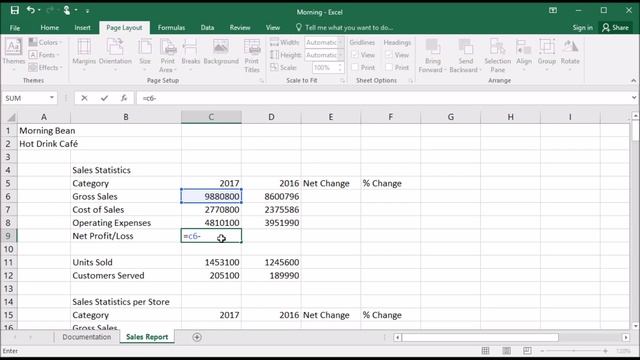Screen dimensions: 640x360
Task: Switch to the Data tab
Action: pyautogui.click(x=207, y=28)
